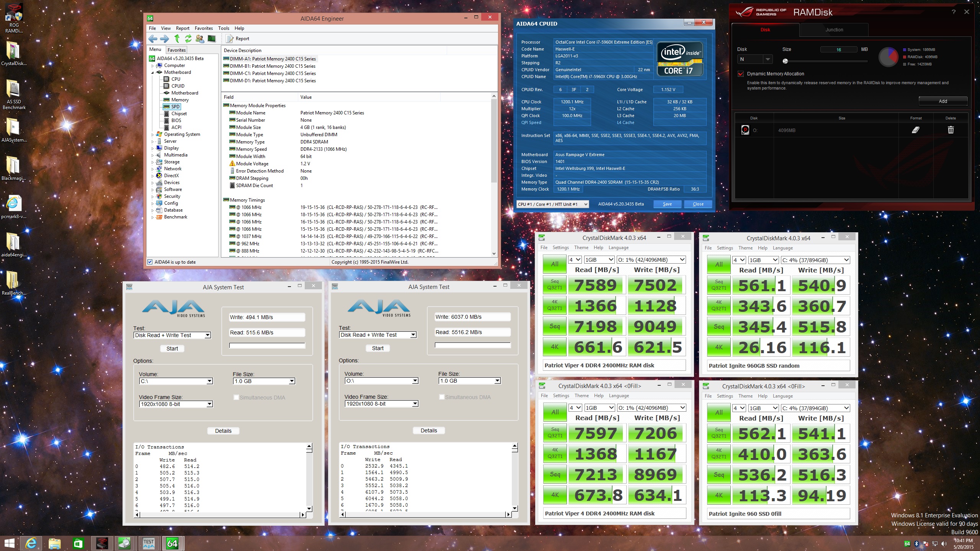Viewport: 980px width, 551px height.
Task: Open ROG RAMDisk desktop shortcut
Action: [x=14, y=18]
